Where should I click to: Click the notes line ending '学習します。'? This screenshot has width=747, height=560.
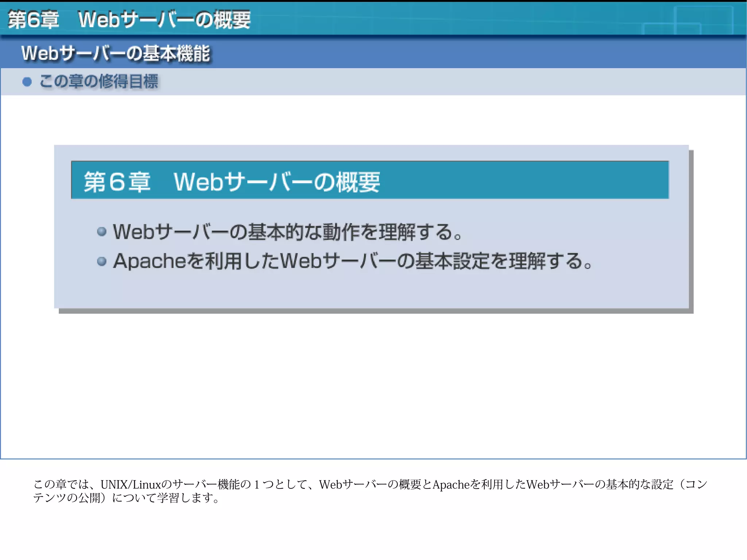click(126, 498)
